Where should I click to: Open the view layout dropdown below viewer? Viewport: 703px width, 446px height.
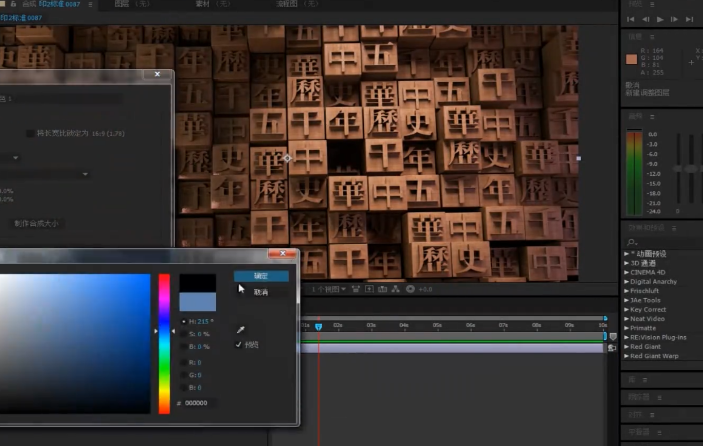[x=329, y=289]
